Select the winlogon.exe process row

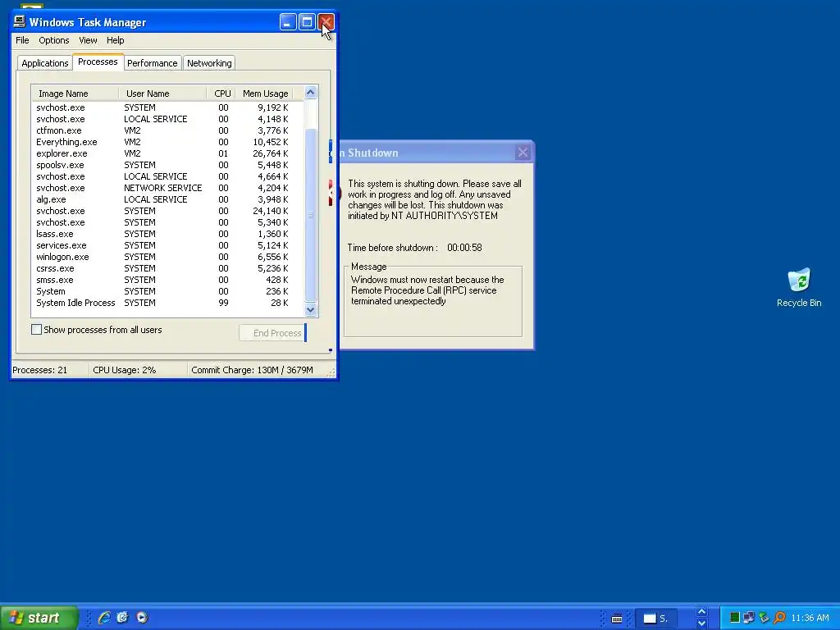[x=167, y=257]
